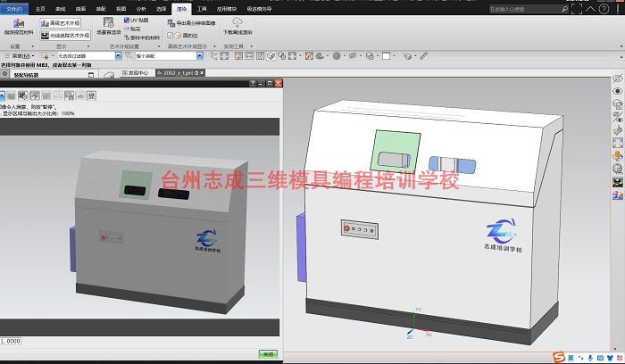
Task: Click the render dialog 关闭 button
Action: [x=268, y=354]
